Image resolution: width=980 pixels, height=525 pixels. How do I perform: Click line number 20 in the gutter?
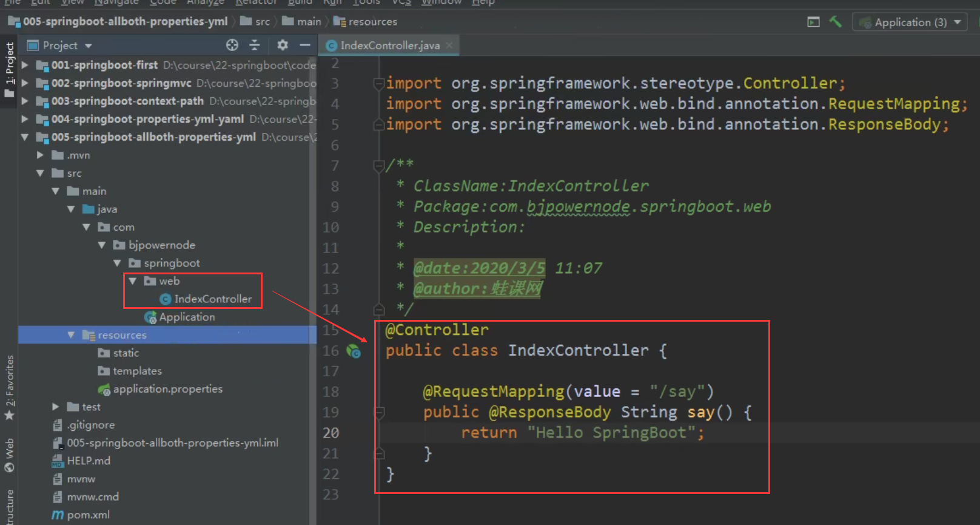331,433
